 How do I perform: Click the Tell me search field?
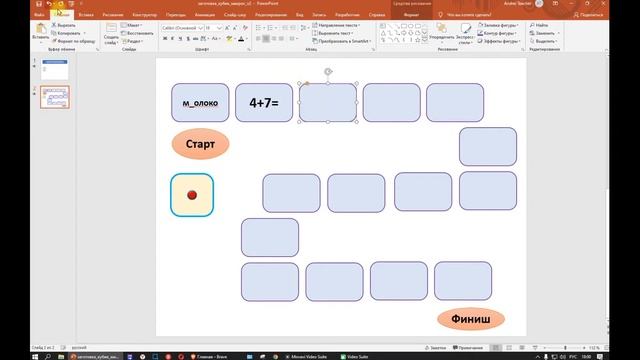(x=465, y=15)
